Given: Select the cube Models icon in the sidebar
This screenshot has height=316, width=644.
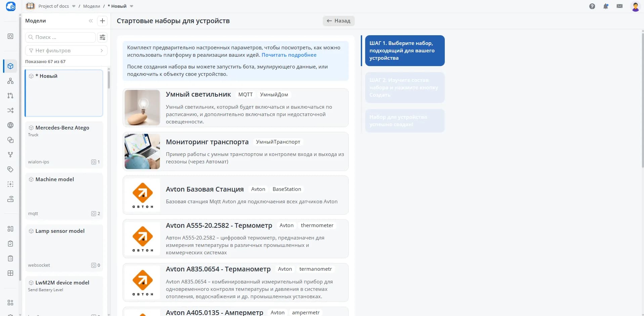Looking at the screenshot, I should pos(10,66).
